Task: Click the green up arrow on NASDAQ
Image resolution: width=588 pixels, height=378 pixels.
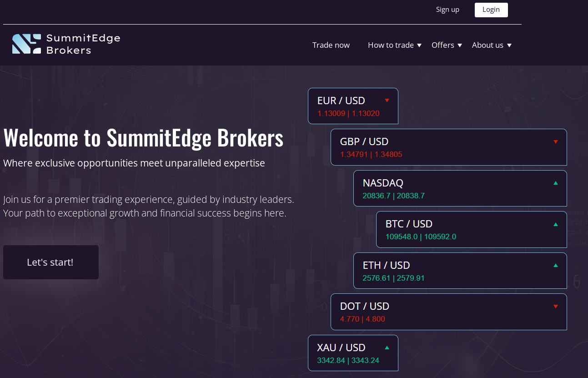Action: 555,183
